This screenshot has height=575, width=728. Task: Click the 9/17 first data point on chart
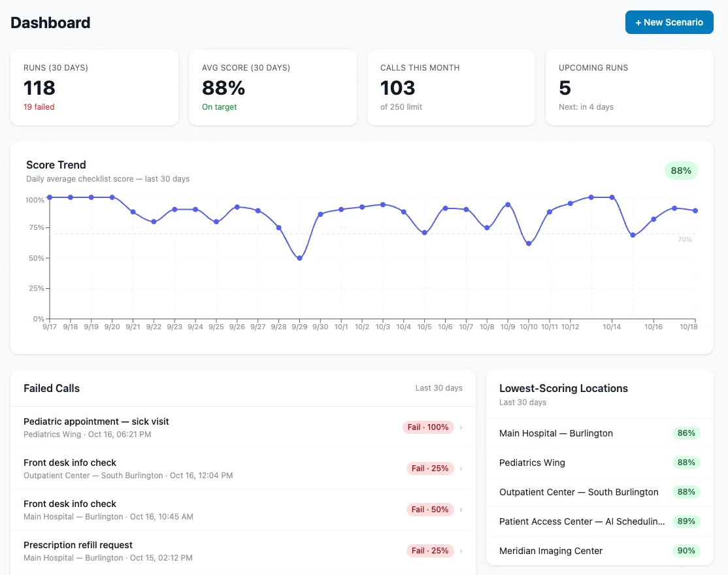click(x=50, y=197)
